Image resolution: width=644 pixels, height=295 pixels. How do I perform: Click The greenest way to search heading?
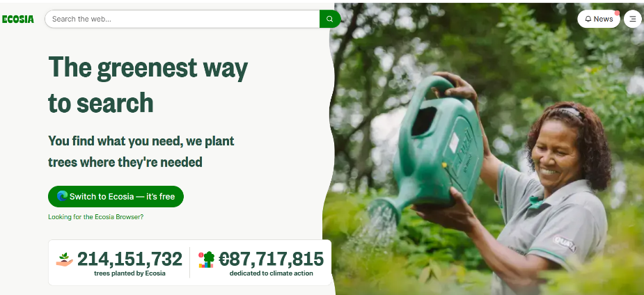coord(148,85)
